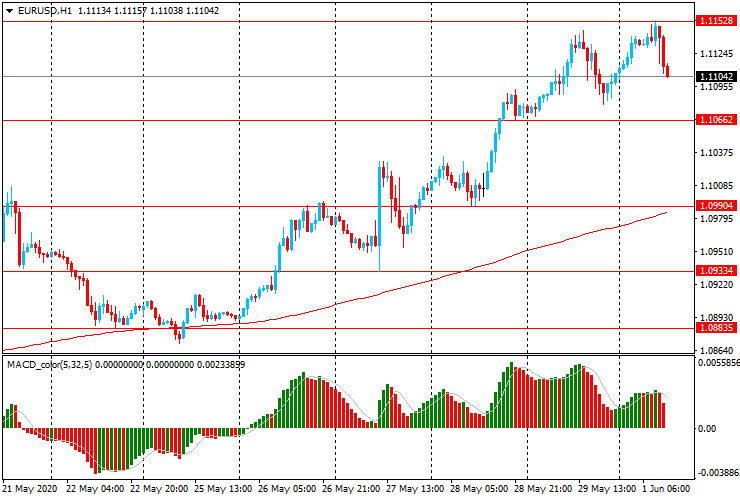Click the MACD_color(5,32,5) indicator label
The image size is (740, 500).
coord(50,364)
